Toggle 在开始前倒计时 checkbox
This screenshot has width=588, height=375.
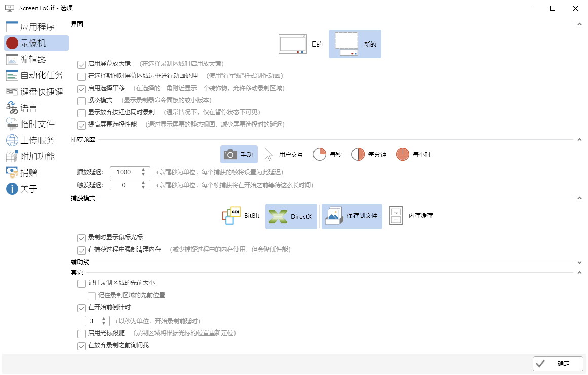(x=82, y=308)
